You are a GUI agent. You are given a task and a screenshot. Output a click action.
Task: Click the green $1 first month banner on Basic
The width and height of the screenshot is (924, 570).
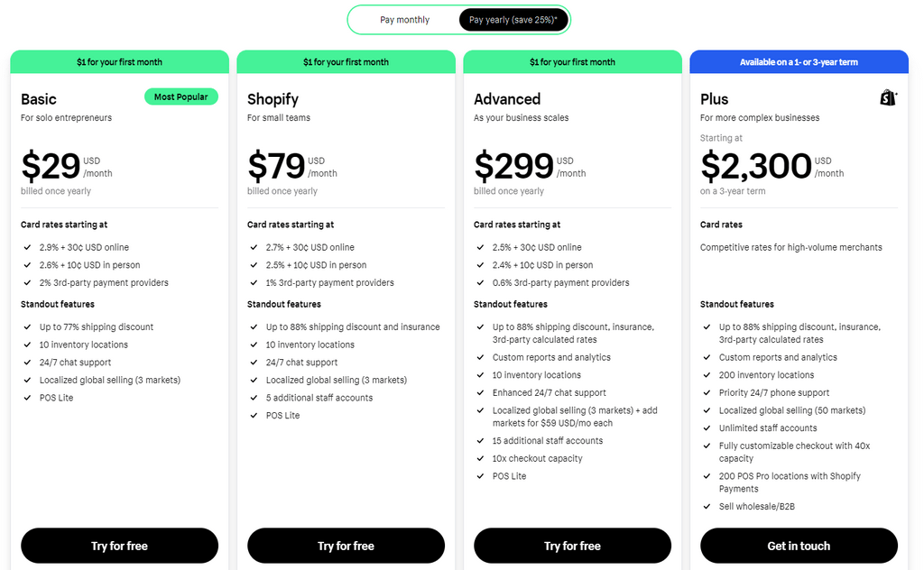click(120, 62)
